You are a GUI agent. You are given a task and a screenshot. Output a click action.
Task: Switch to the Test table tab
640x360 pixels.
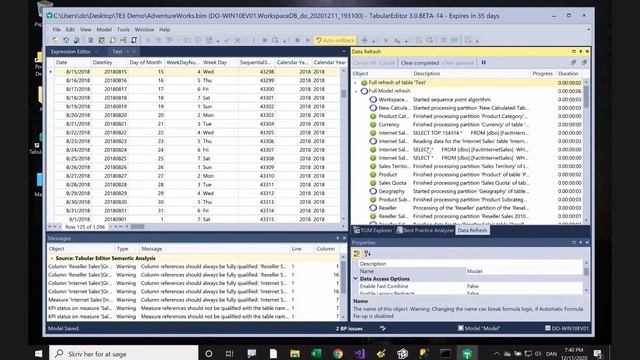tap(117, 51)
